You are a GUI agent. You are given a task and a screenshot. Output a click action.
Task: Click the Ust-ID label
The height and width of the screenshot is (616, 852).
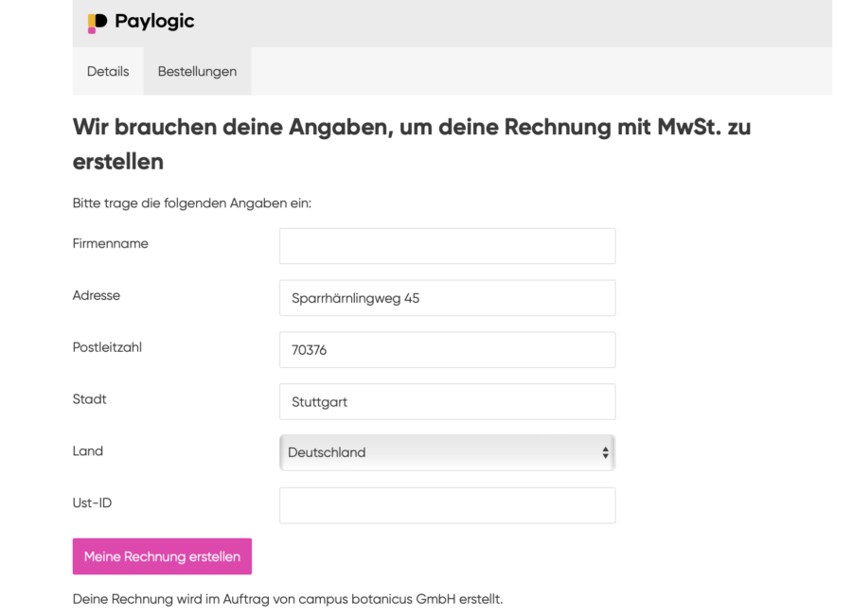92,503
